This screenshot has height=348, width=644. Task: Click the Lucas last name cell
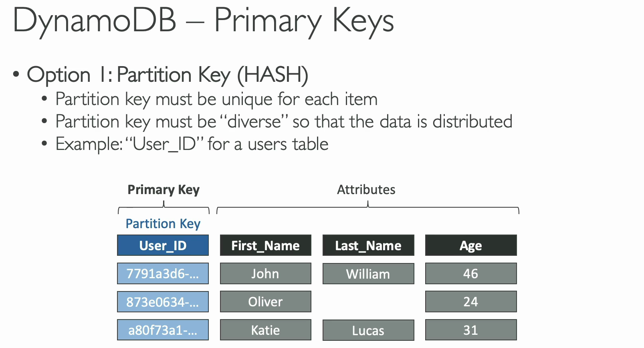coord(368,330)
